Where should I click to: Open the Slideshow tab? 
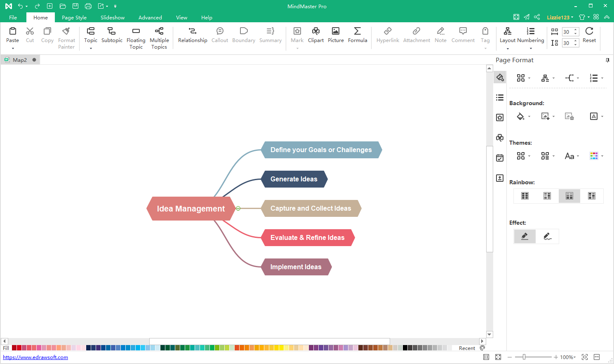coord(113,18)
